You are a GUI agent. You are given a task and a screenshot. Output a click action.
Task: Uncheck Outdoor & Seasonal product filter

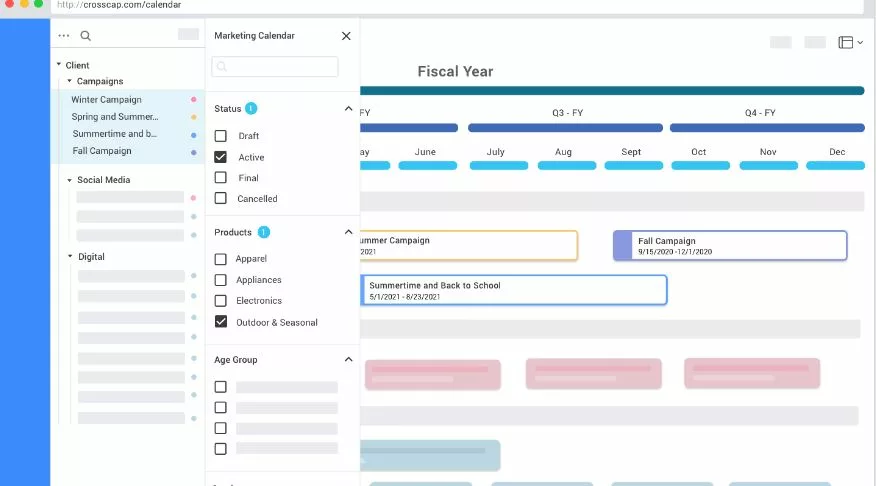point(221,322)
